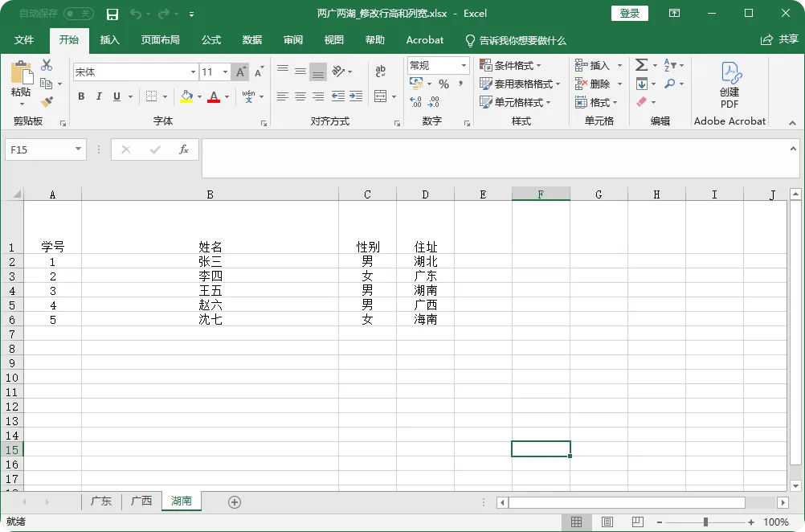Switch to the 广西 sheet tab
The height and width of the screenshot is (532, 805).
tap(141, 501)
